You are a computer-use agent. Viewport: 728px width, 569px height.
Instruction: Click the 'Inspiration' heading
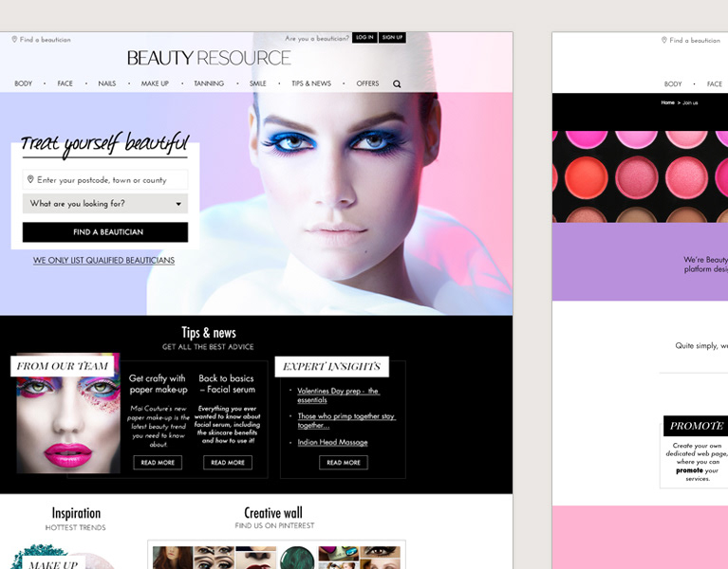(76, 513)
